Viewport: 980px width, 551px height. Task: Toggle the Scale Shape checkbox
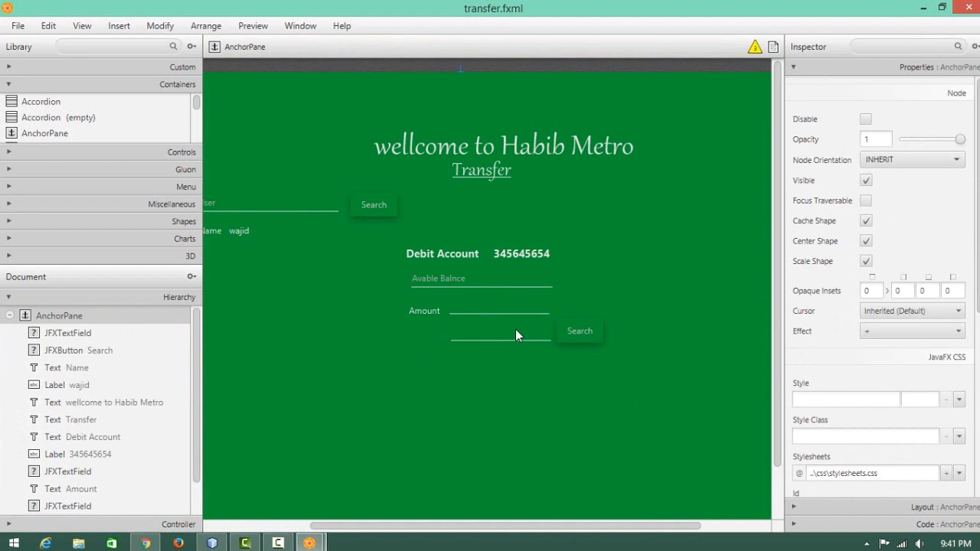point(866,262)
